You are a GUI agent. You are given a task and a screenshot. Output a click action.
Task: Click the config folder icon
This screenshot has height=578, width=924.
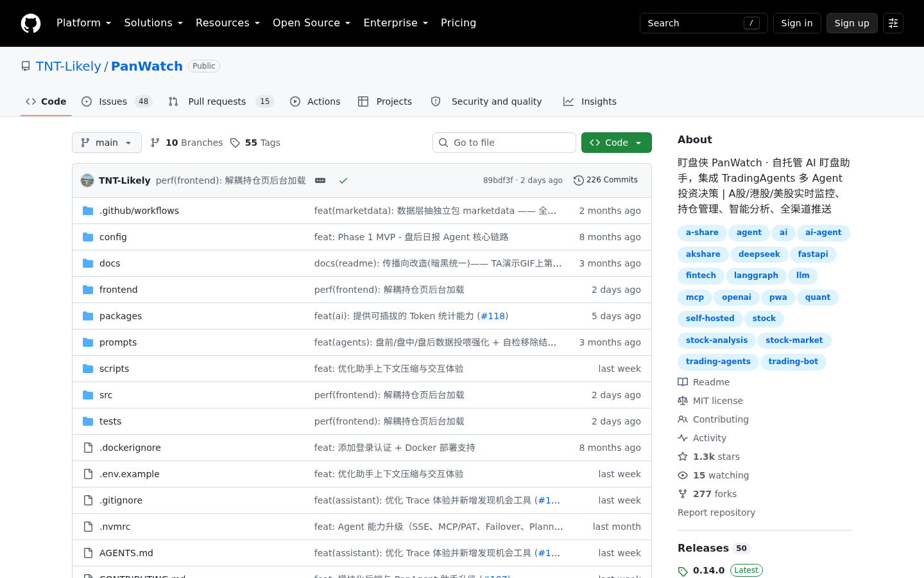[x=88, y=237]
